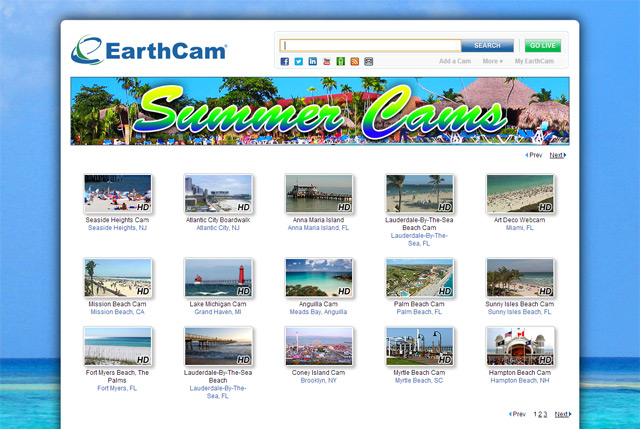640x429 pixels.
Task: Jump to page 2 in pagination
Action: coord(540,414)
